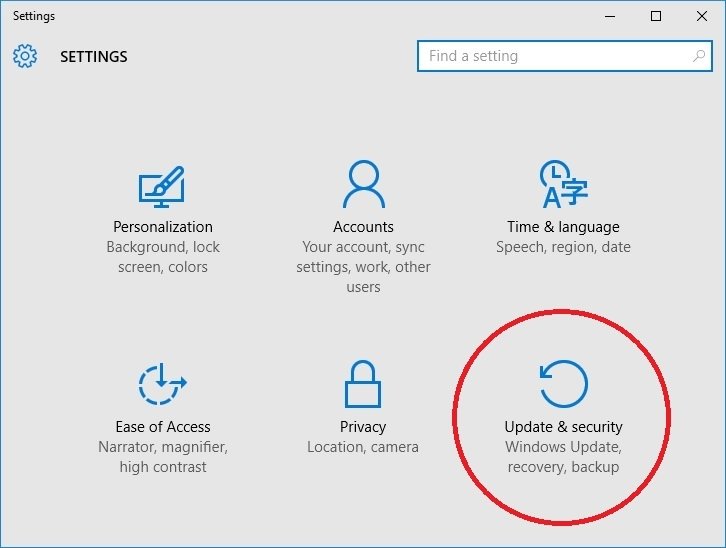Click the Privacy title label
This screenshot has height=548, width=726.
click(x=363, y=427)
